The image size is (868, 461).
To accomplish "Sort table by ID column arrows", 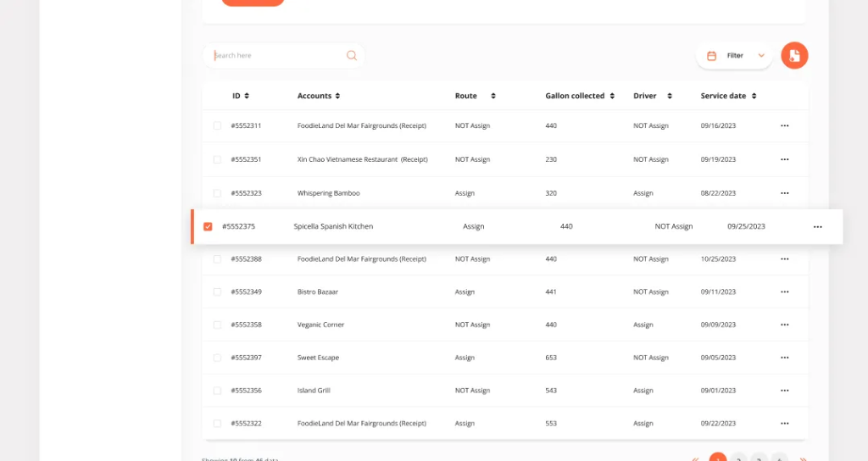I will click(x=247, y=96).
